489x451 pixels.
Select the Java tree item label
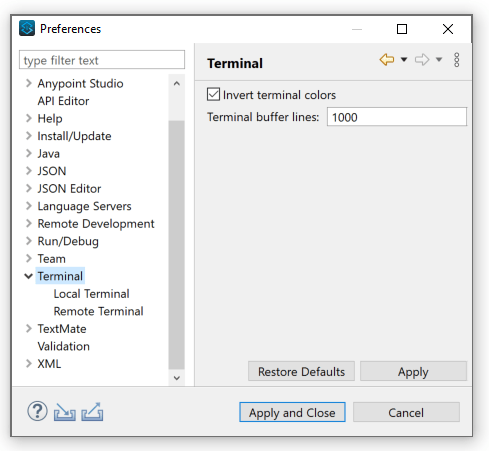click(49, 153)
